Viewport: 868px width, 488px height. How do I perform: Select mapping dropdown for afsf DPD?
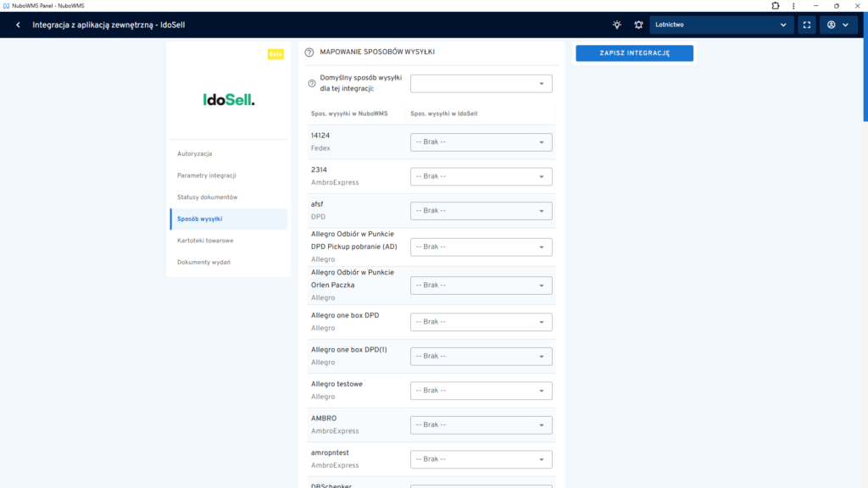481,211
